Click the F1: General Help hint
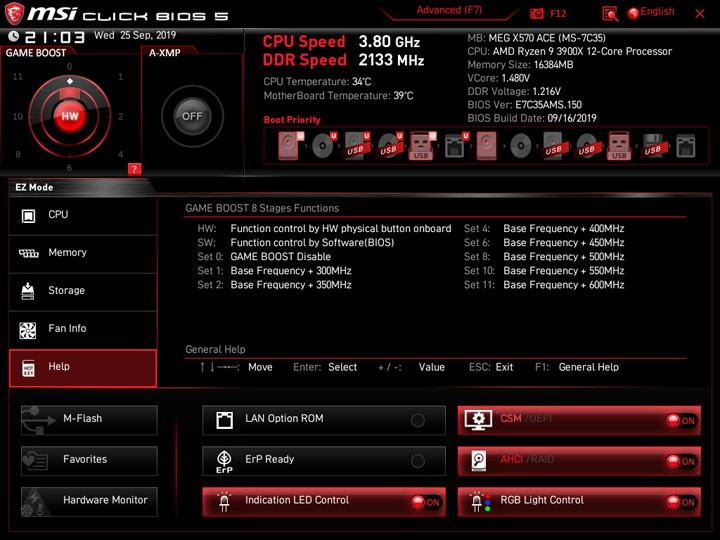This screenshot has width=720, height=540. pyautogui.click(x=577, y=367)
